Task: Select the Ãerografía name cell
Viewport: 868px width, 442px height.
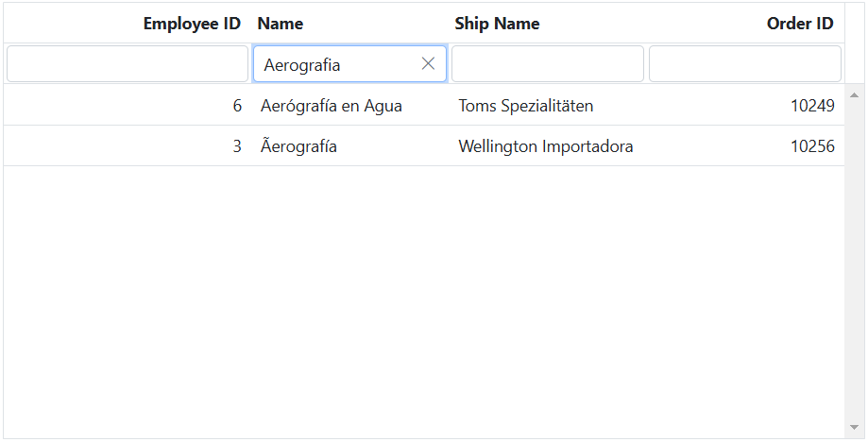Action: coord(298,146)
